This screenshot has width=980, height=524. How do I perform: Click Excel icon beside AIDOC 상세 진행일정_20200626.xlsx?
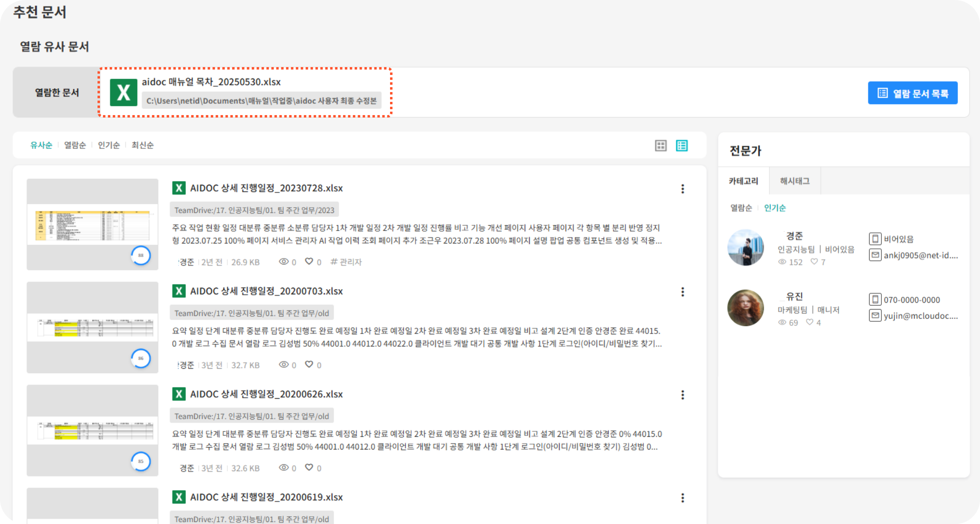(x=179, y=394)
